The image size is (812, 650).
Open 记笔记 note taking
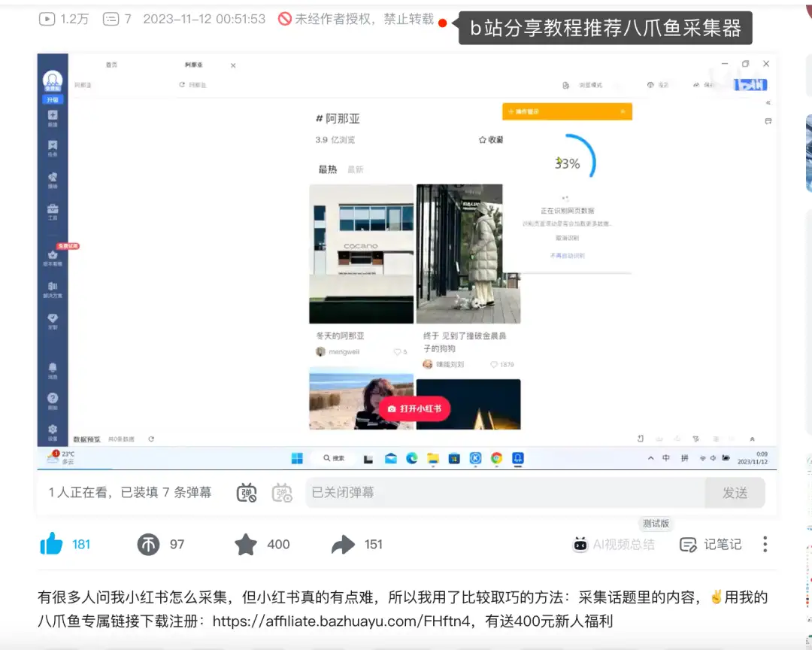click(710, 544)
